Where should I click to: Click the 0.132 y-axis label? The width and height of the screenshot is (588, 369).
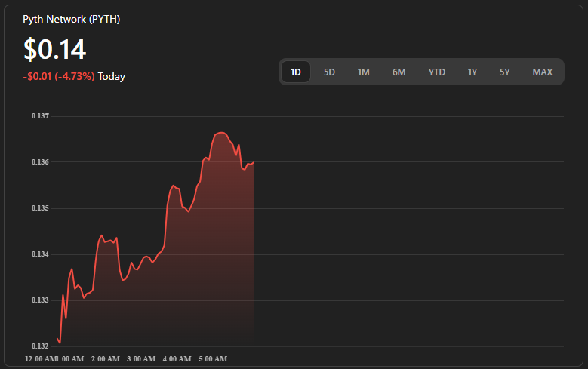(x=40, y=346)
